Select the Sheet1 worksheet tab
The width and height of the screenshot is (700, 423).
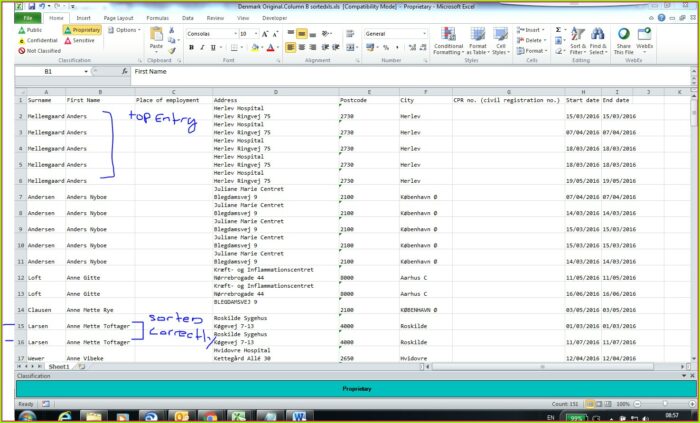[59, 367]
